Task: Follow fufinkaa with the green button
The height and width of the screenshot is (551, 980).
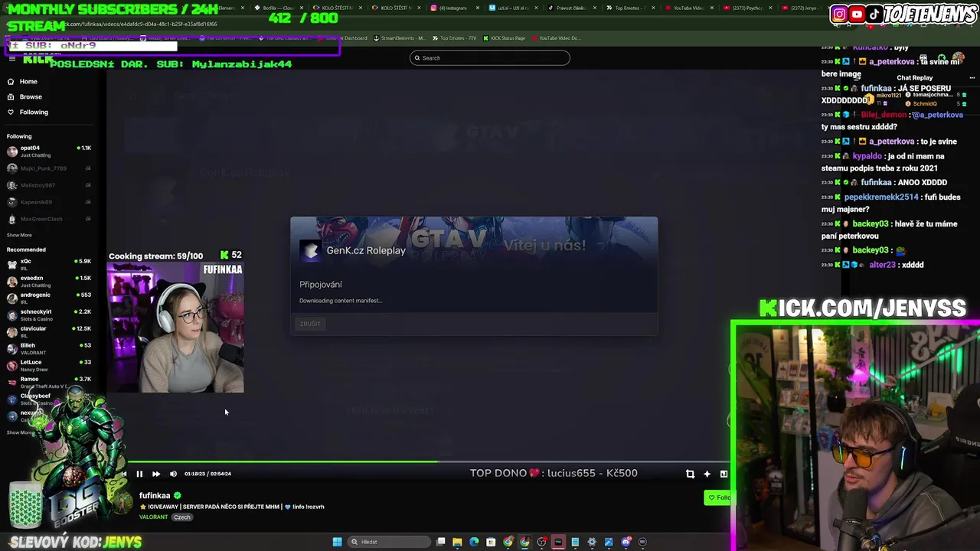Action: tap(717, 497)
